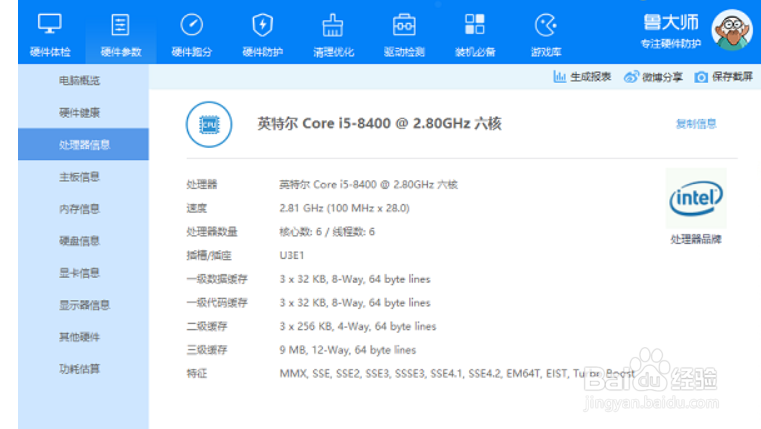Screen dimensions: 761x429
Task: Click the 鲁大师 brand title
Action: (671, 22)
